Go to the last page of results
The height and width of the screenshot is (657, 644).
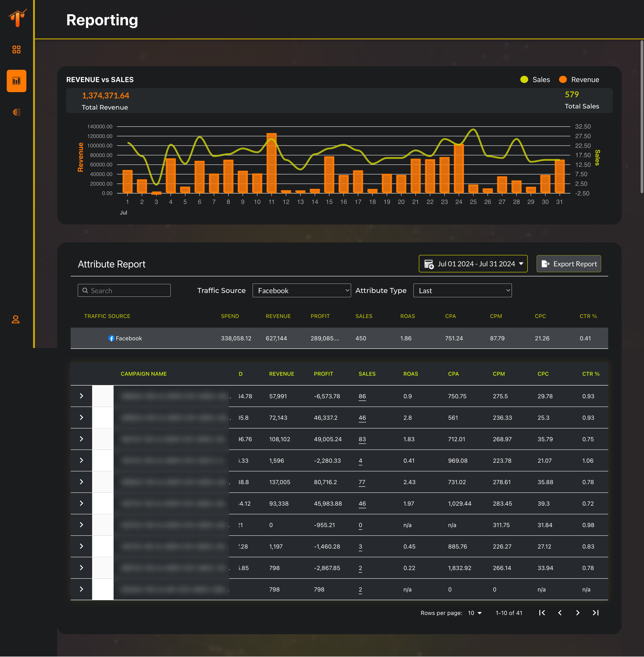tap(596, 613)
